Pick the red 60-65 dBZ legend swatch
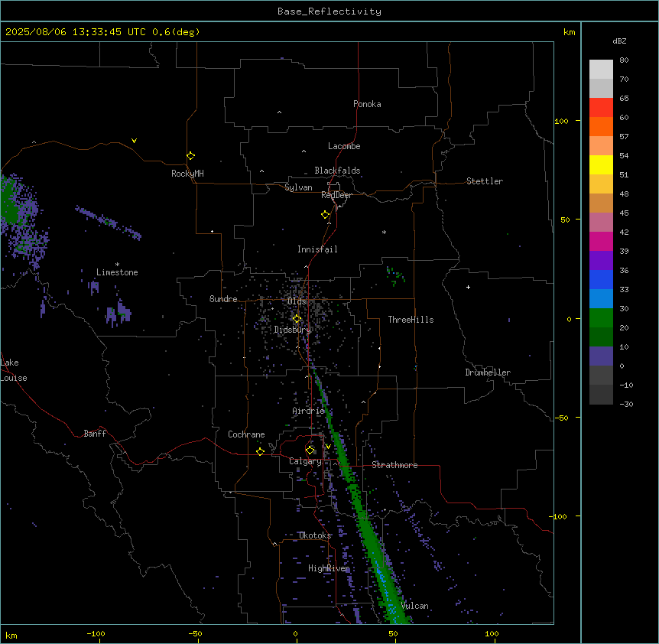This screenshot has width=659, height=644. [x=601, y=107]
